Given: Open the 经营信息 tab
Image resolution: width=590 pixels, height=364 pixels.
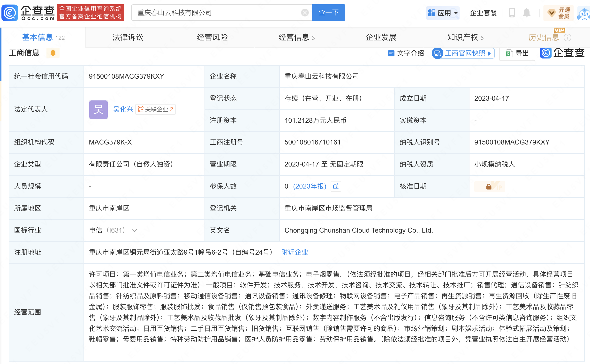Looking at the screenshot, I should pos(297,38).
